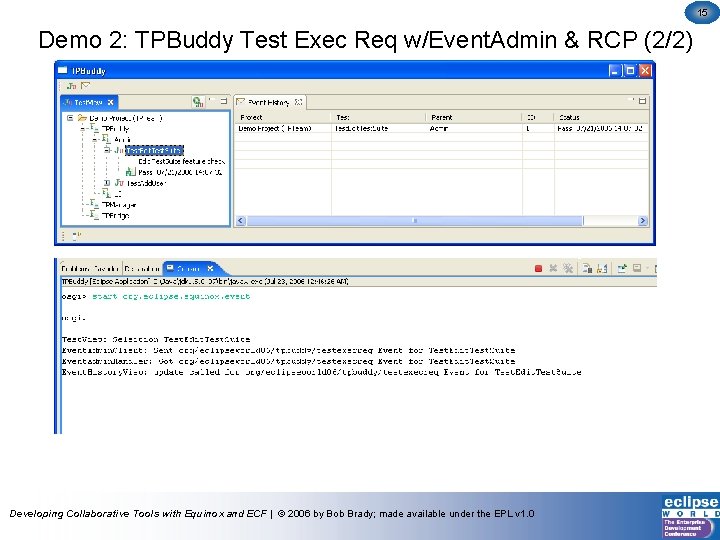This screenshot has width=720, height=540.
Task: Click the Admin cell in the Parent column
Action: coord(439,129)
